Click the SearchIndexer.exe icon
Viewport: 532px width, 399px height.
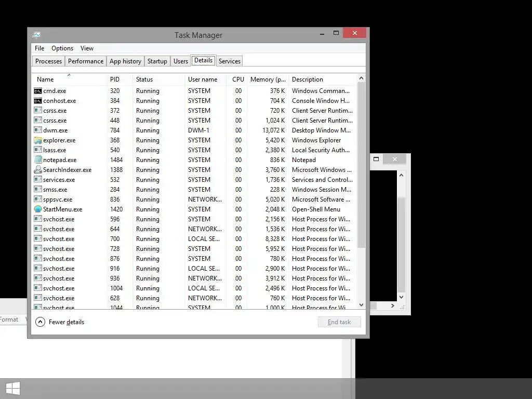click(37, 170)
